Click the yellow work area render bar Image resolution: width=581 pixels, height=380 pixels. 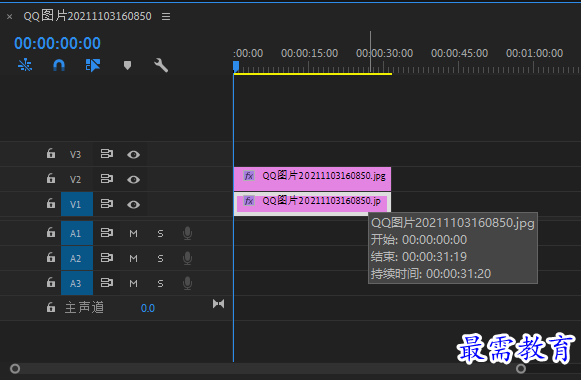[313, 74]
